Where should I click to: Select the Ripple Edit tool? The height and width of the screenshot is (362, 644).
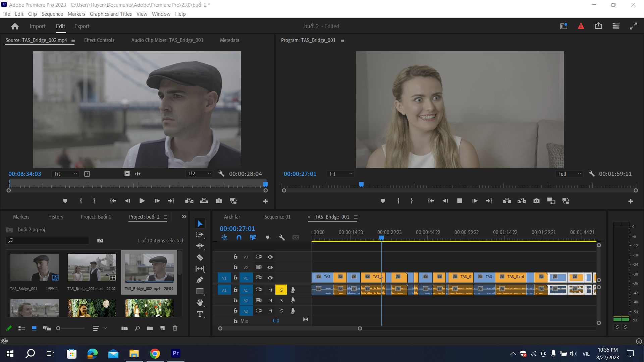point(200,246)
